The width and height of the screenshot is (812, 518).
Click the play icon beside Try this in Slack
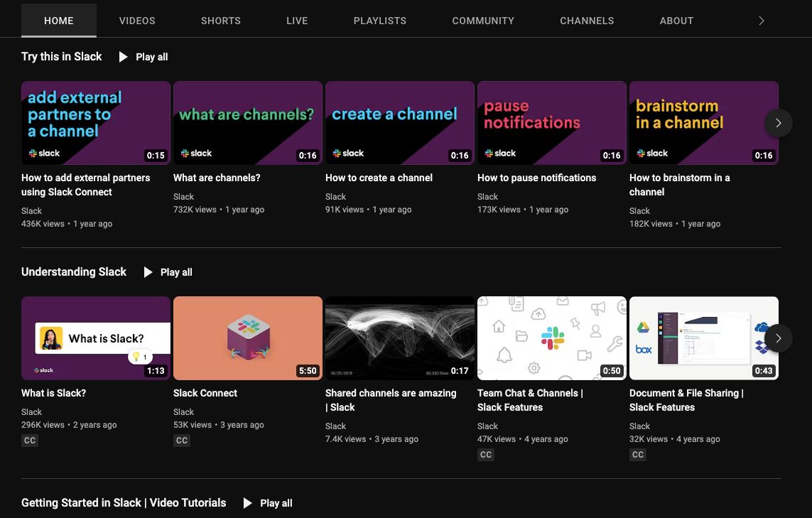click(124, 57)
